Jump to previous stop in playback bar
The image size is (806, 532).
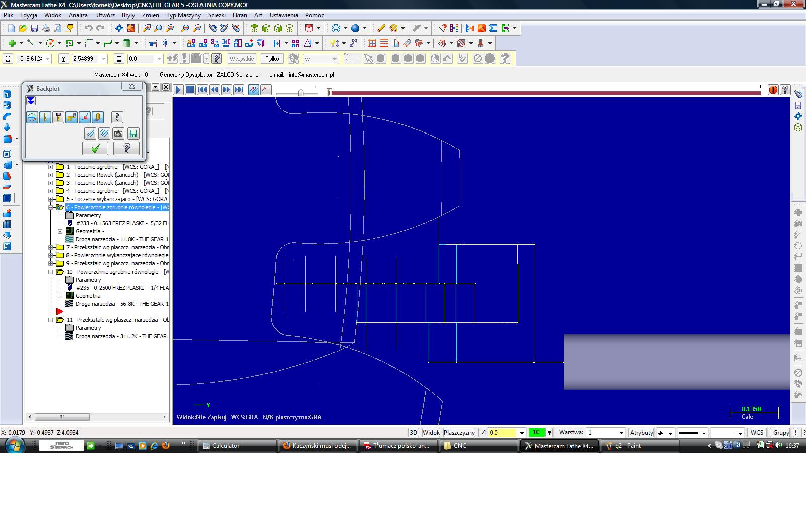tap(203, 90)
